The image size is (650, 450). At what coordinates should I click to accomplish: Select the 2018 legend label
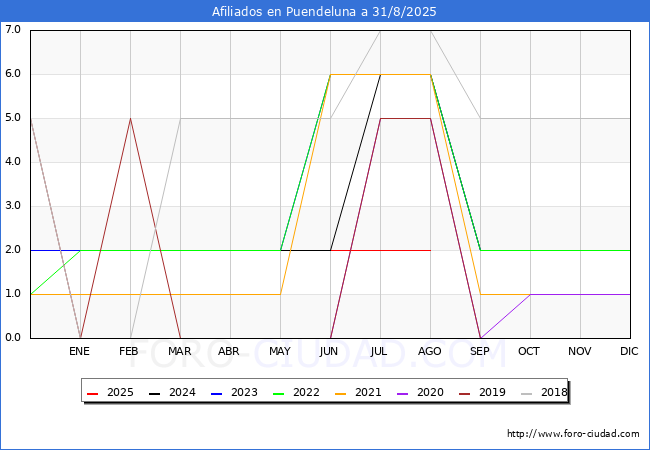click(554, 392)
